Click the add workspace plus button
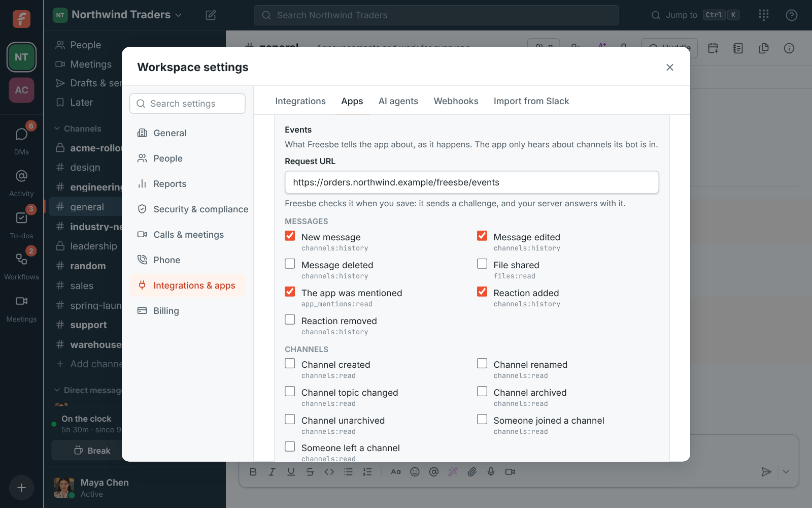The height and width of the screenshot is (508, 812). (21, 488)
